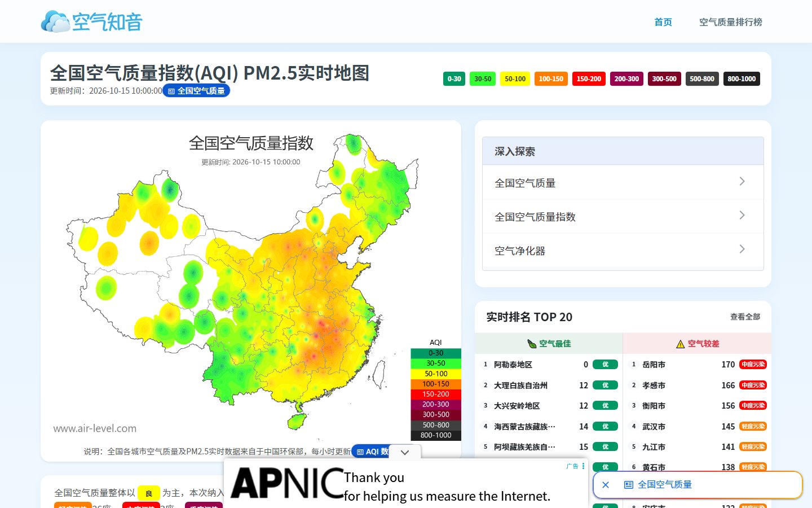Image resolution: width=812 pixels, height=508 pixels.
Task: Click chevron arrow on 全国空气质量 explore row
Action: pyautogui.click(x=742, y=181)
